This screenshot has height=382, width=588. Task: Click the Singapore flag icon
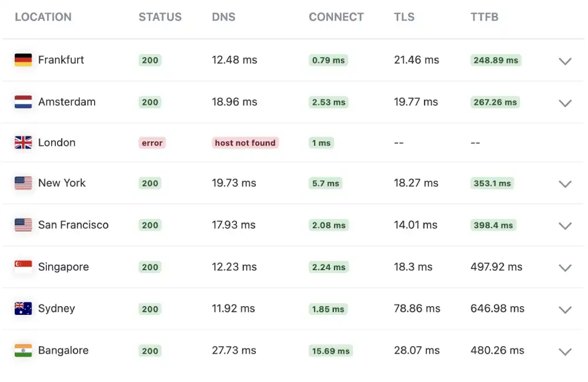tap(22, 267)
